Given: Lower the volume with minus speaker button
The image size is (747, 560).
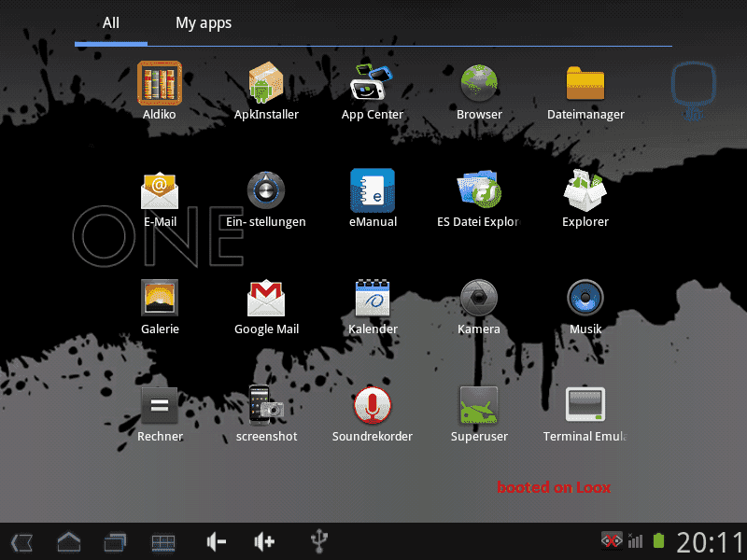Looking at the screenshot, I should [217, 541].
